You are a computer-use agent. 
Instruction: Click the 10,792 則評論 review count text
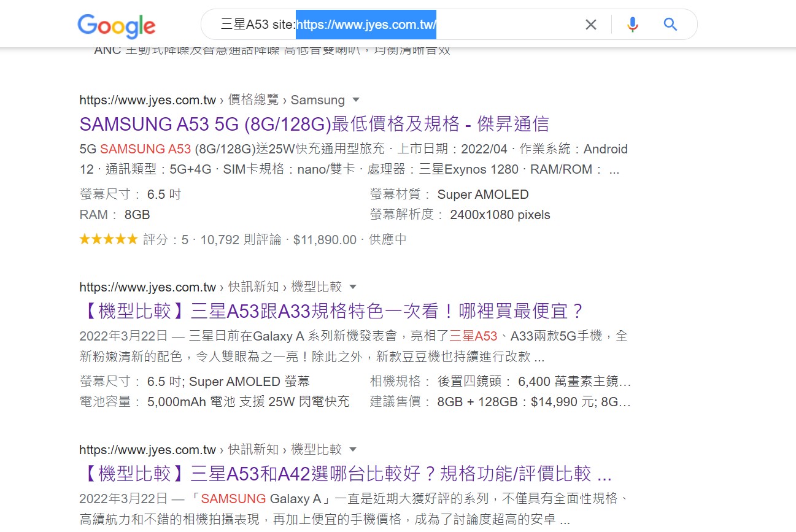pyautogui.click(x=241, y=240)
